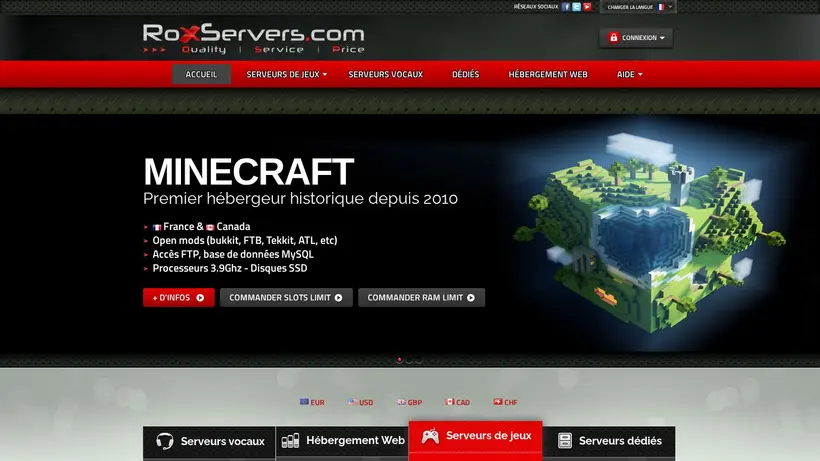820x461 pixels.
Task: Click 'Premier hébergeur historique depuis 2010' text
Action: click(301, 199)
